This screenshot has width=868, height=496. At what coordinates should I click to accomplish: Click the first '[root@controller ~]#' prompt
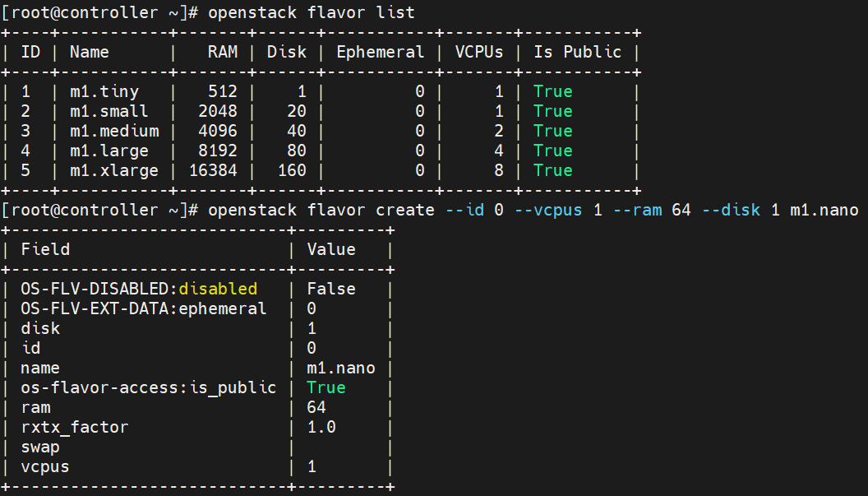99,12
